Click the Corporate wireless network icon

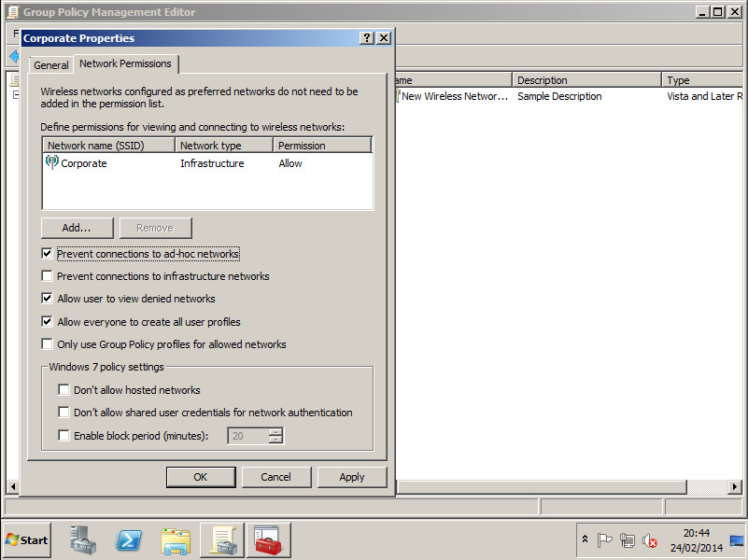tap(51, 162)
